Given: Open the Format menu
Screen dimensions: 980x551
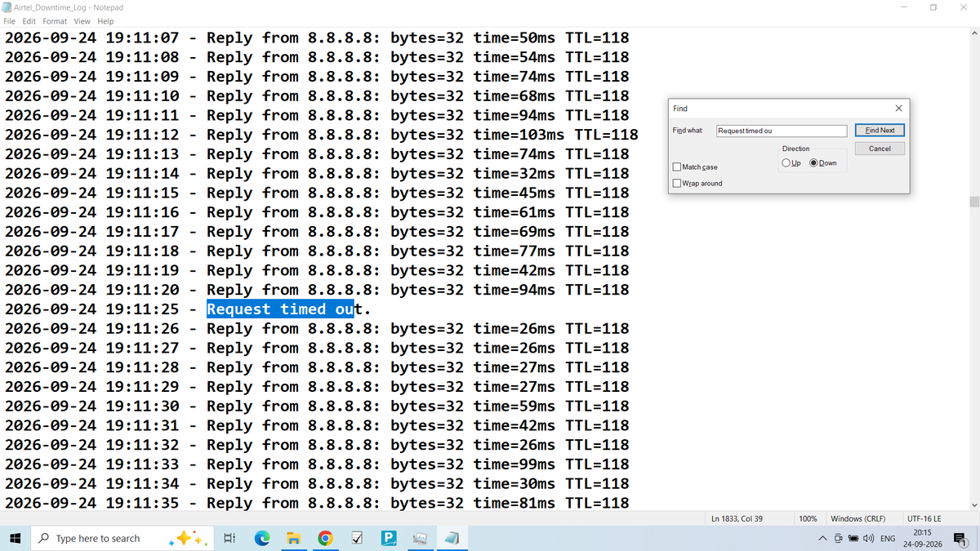Looking at the screenshot, I should pos(55,21).
